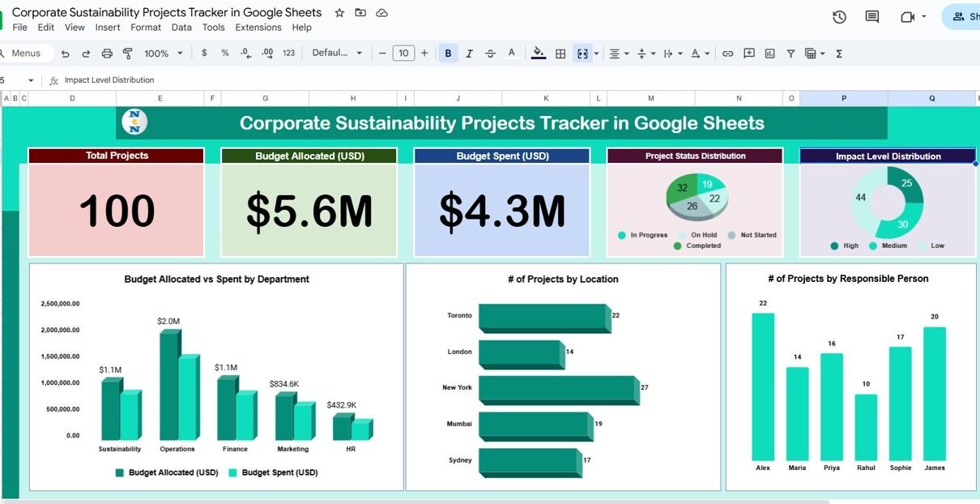Toggle bold formatting off
This screenshot has width=980, height=504.
pyautogui.click(x=448, y=53)
